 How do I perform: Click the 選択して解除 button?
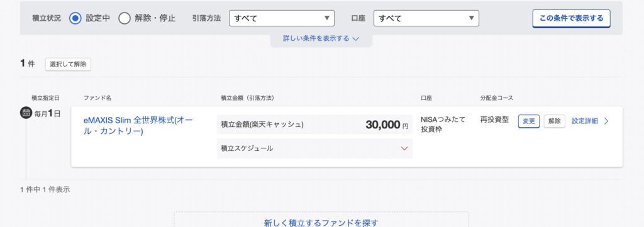click(x=68, y=64)
